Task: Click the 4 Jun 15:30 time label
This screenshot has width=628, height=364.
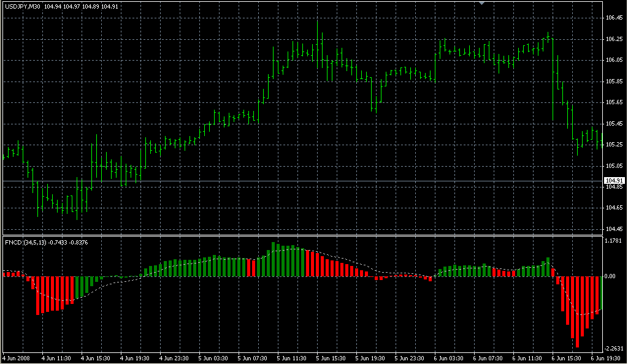Action: [95, 358]
